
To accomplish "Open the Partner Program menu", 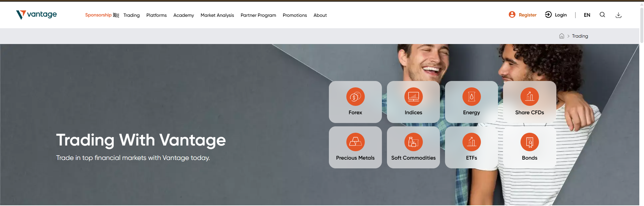I will coord(258,15).
